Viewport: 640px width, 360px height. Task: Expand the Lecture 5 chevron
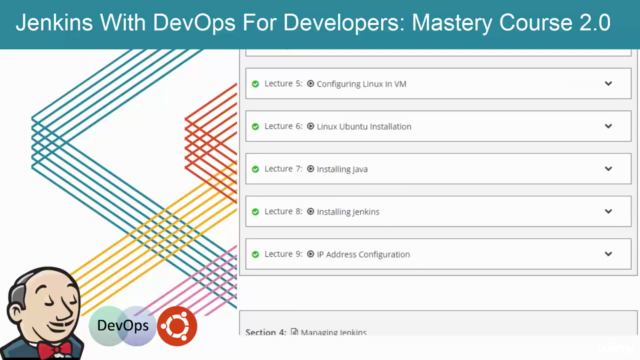coord(608,84)
